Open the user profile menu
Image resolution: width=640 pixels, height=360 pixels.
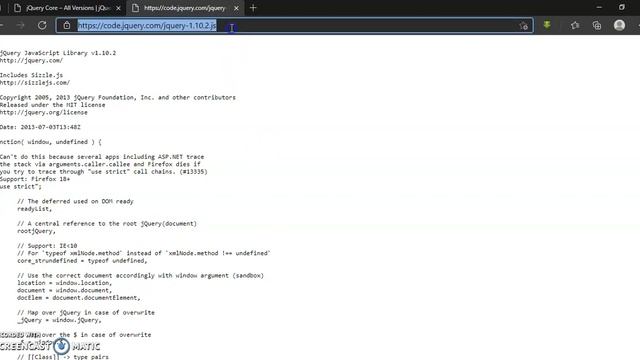(x=619, y=25)
